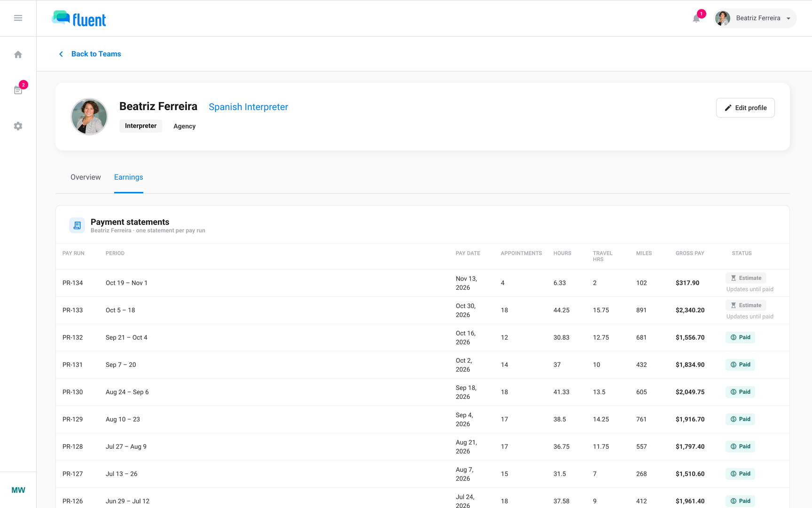Open pay run PR-133
The width and height of the screenshot is (812, 508).
(72, 310)
